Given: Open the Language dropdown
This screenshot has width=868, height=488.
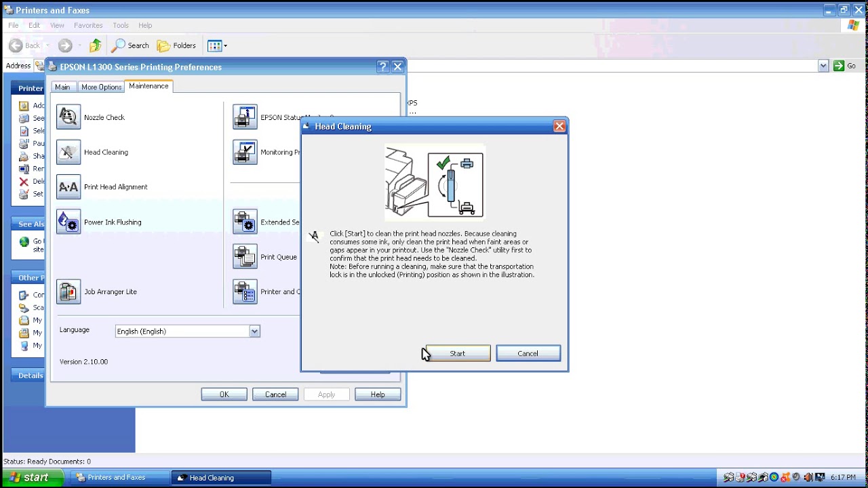Looking at the screenshot, I should click(x=187, y=331).
